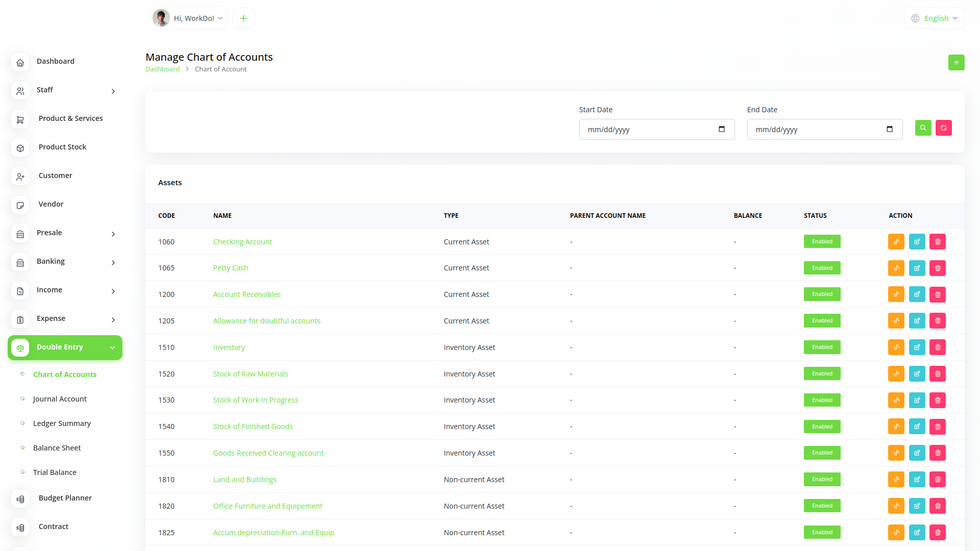
Task: Edit the Stock of Finished Goods account
Action: 917,427
